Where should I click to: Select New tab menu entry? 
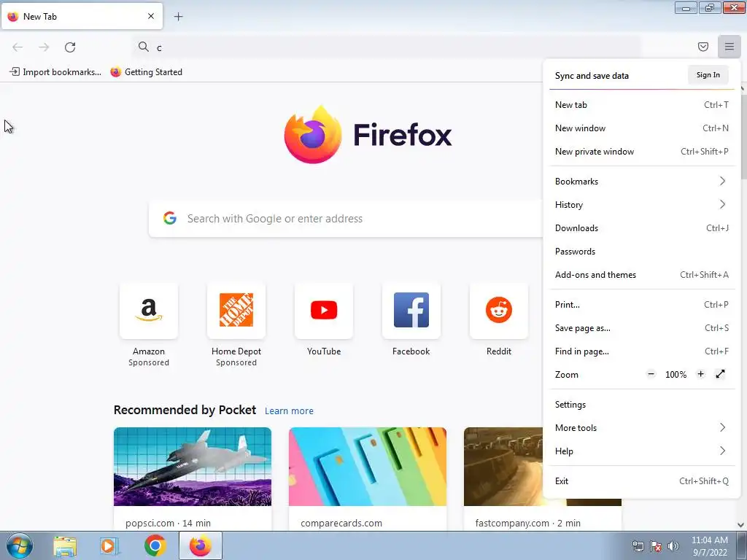click(641, 105)
